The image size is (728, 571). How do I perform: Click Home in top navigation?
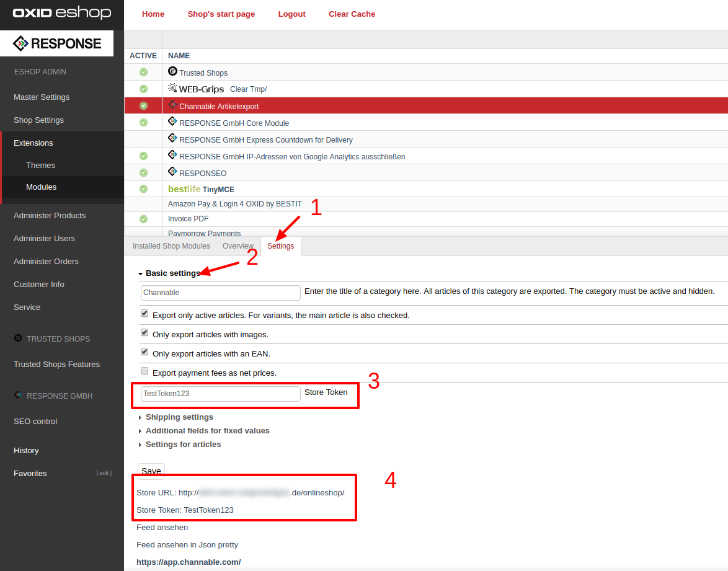point(153,14)
